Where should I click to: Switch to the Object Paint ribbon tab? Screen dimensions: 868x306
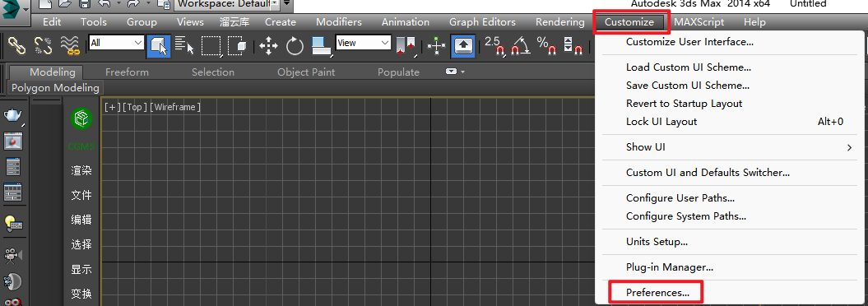click(306, 72)
